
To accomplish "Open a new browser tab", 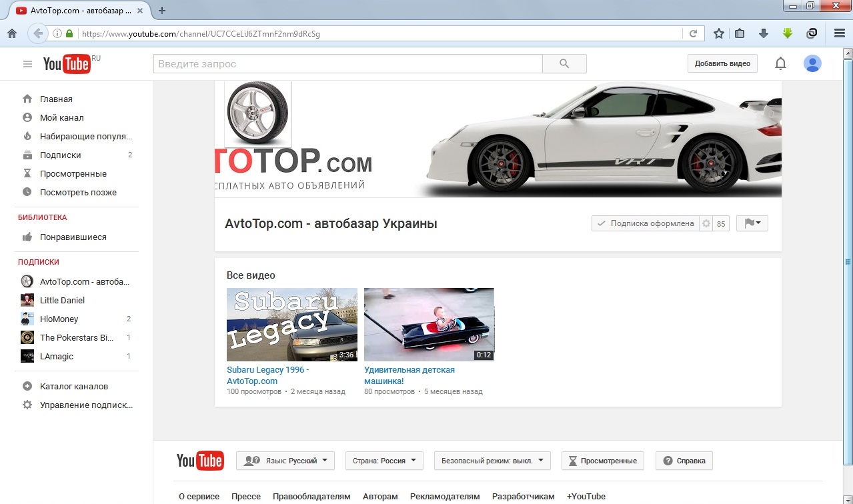I will point(161,11).
